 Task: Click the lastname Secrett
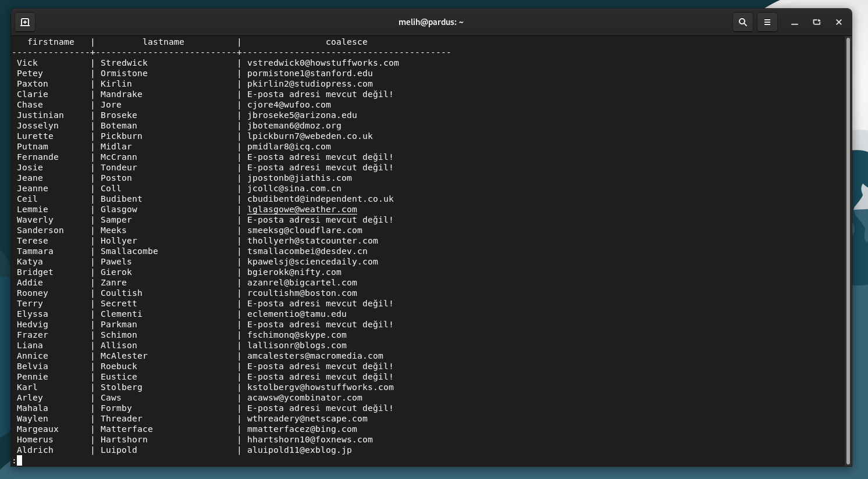(119, 303)
